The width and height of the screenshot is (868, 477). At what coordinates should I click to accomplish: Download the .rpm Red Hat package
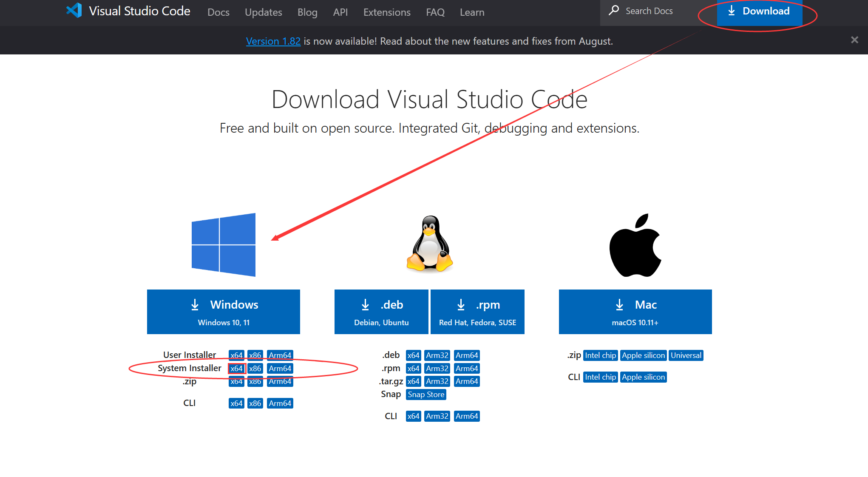pyautogui.click(x=477, y=312)
